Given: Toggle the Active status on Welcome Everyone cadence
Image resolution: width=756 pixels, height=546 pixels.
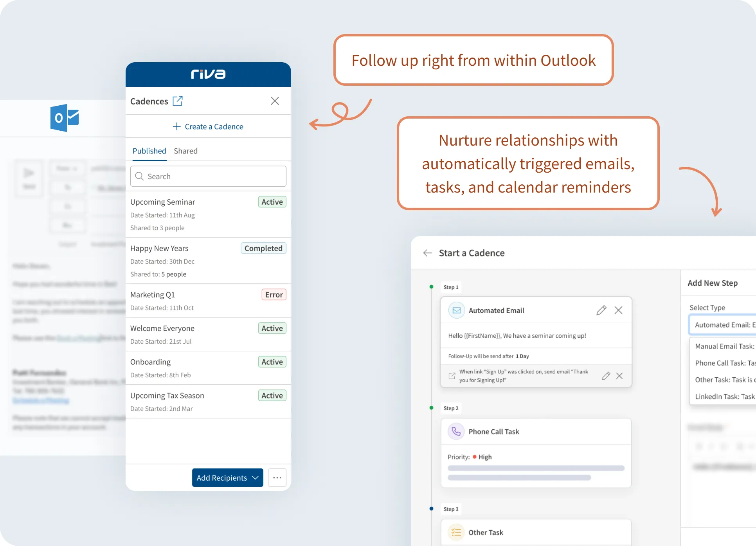Looking at the screenshot, I should [272, 328].
